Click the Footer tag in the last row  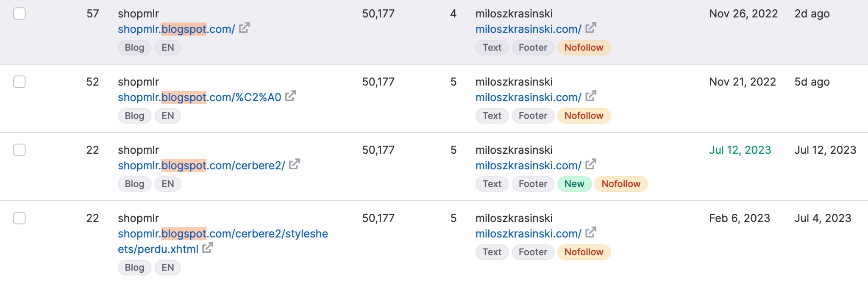pyautogui.click(x=533, y=252)
